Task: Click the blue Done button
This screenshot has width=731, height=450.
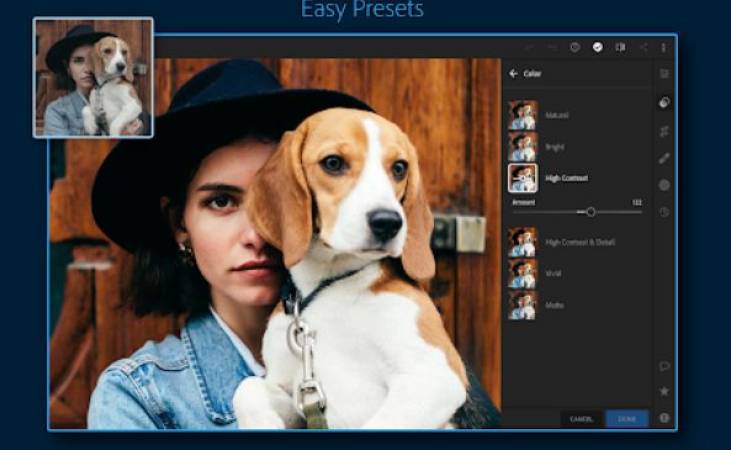Action: (627, 419)
